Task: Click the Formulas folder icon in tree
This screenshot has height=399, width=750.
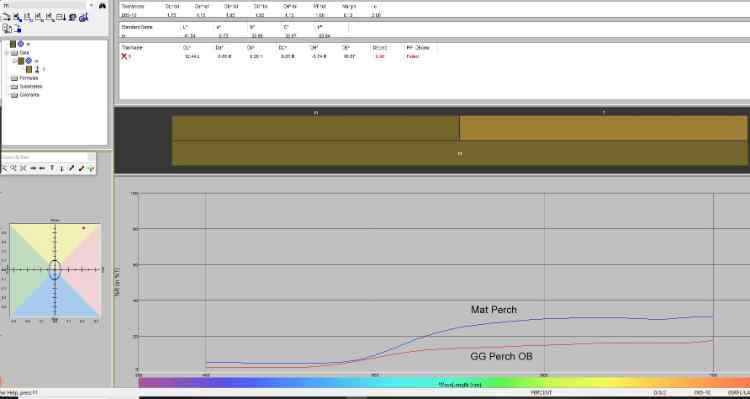Action: (x=14, y=78)
